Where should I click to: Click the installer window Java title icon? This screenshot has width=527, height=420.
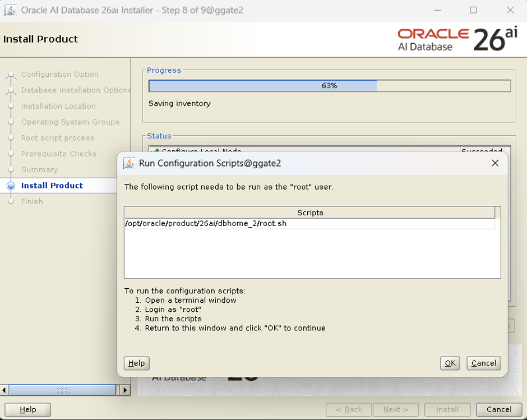click(x=11, y=10)
